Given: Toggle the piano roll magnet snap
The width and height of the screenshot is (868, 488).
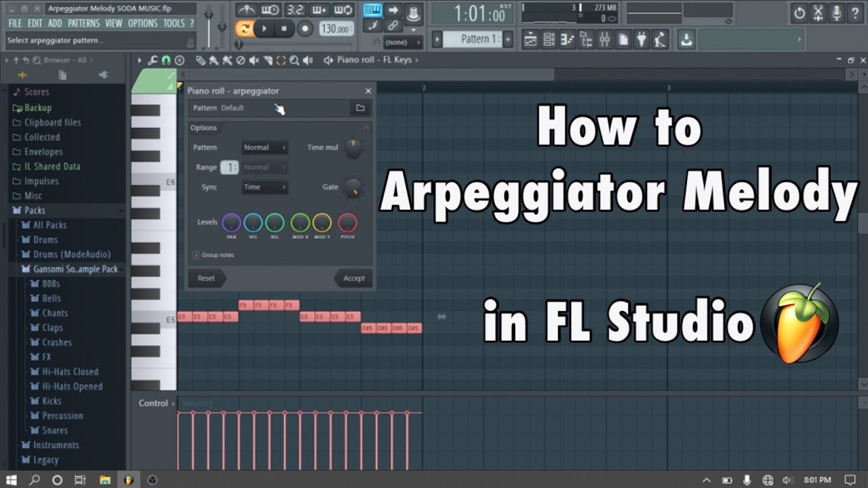Looking at the screenshot, I should tap(166, 60).
